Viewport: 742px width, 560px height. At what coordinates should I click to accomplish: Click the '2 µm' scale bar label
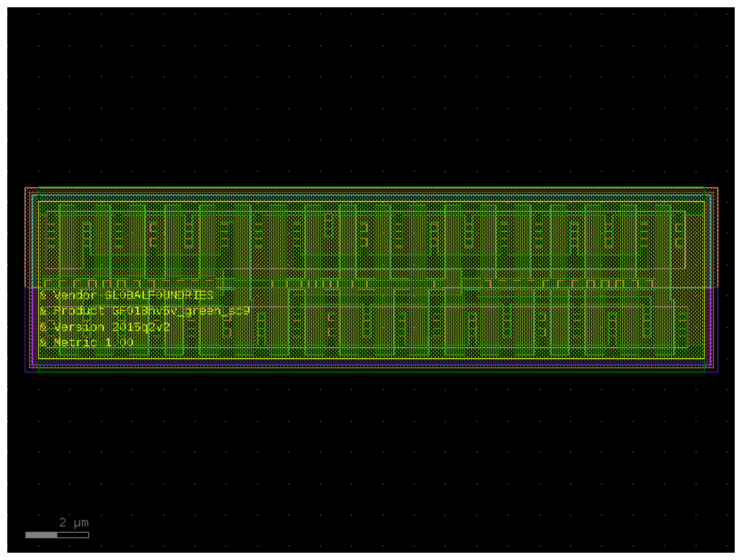coord(74,523)
